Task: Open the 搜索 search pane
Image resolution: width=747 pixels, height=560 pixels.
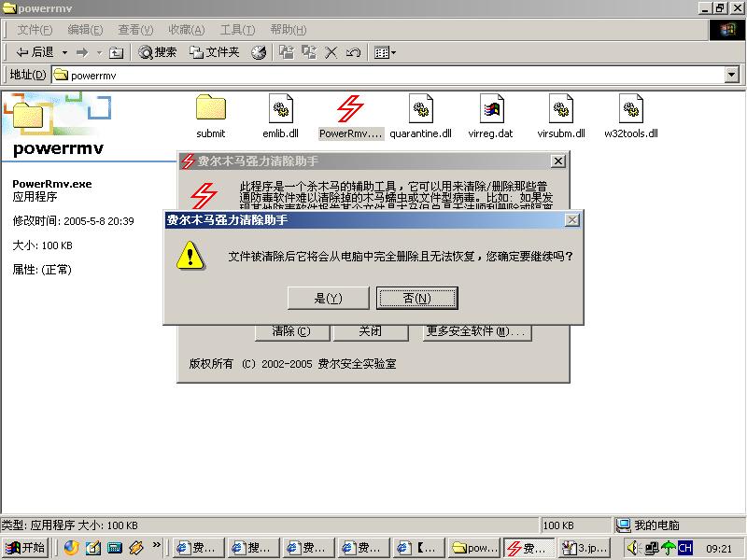Action: pos(157,52)
